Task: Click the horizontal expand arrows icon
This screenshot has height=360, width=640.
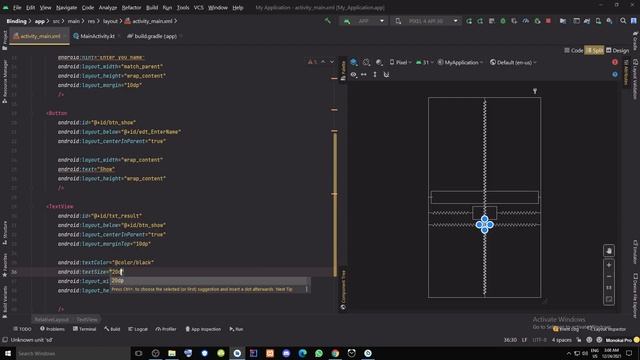Action: pos(364,75)
